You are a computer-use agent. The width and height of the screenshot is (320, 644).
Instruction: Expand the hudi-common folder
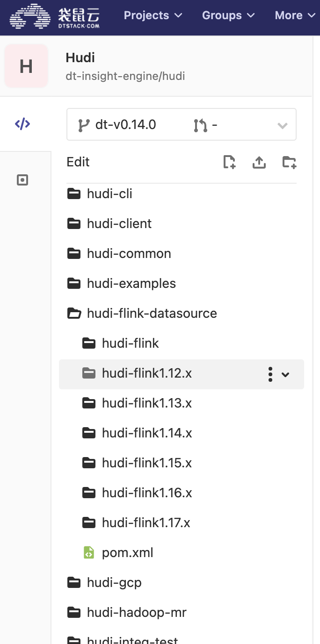coord(129,253)
